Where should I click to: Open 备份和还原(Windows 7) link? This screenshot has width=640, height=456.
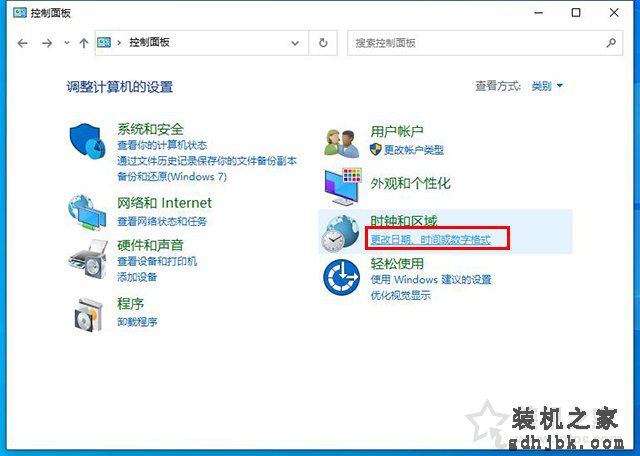pyautogui.click(x=172, y=177)
